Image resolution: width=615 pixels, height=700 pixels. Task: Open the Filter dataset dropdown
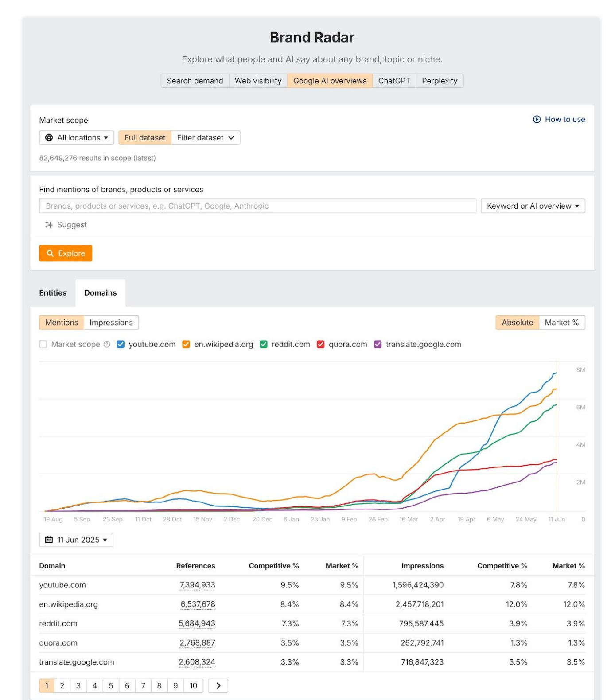205,138
